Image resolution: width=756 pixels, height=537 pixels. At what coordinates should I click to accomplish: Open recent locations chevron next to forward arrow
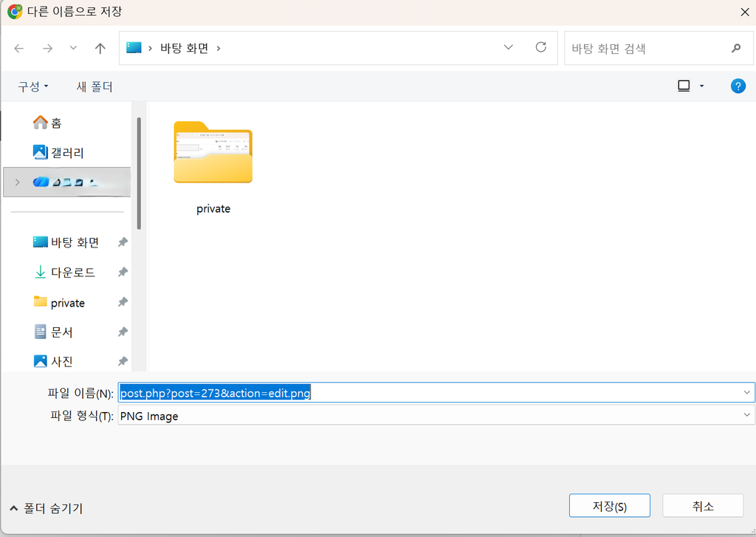[x=73, y=48]
